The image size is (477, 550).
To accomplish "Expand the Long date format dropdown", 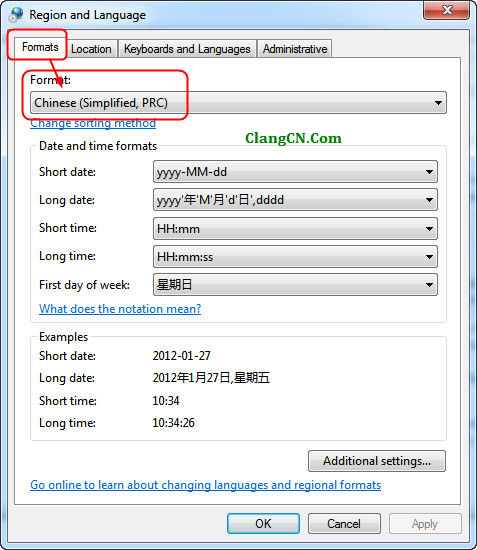I will 295,200.
